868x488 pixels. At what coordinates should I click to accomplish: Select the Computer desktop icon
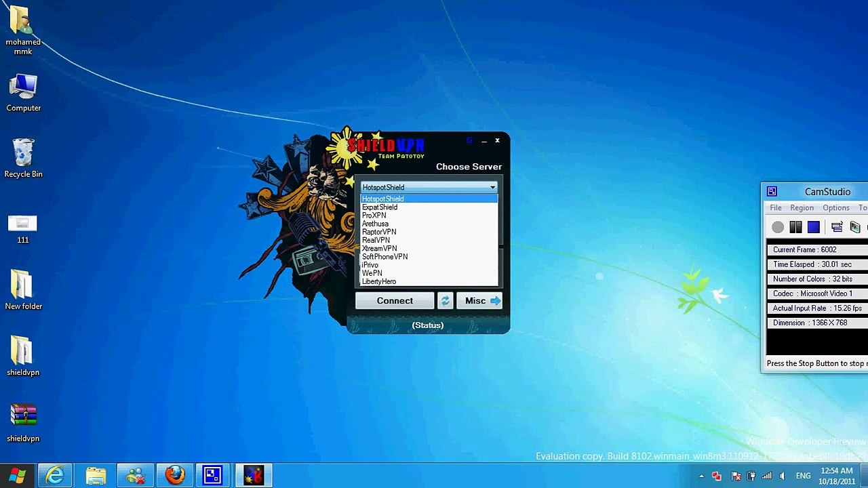coord(23,93)
